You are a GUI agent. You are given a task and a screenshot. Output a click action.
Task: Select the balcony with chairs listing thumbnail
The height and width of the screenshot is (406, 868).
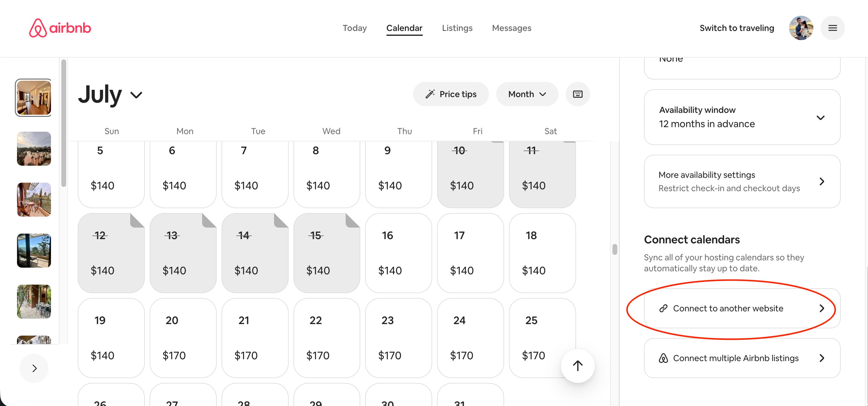[34, 199]
